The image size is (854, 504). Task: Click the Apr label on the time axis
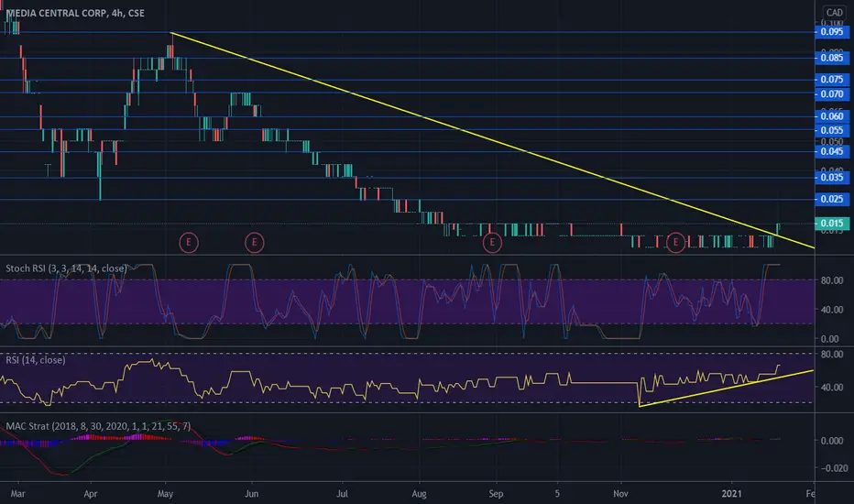pos(91,494)
